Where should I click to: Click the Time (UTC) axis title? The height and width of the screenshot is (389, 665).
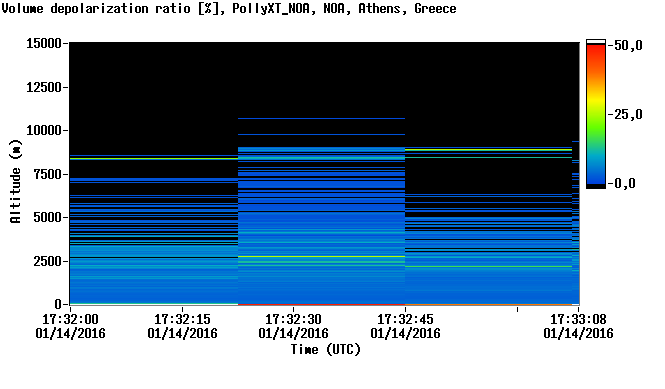326,350
